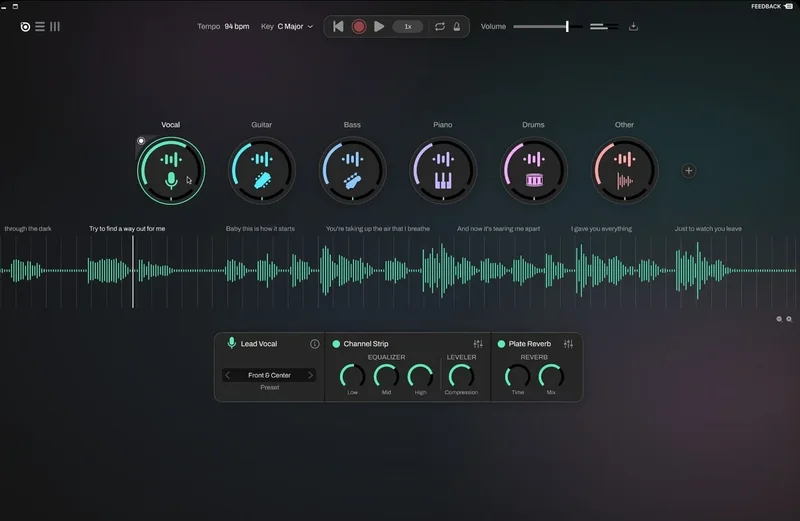
Task: Adjust the High equalizer knob
Action: [x=420, y=377]
